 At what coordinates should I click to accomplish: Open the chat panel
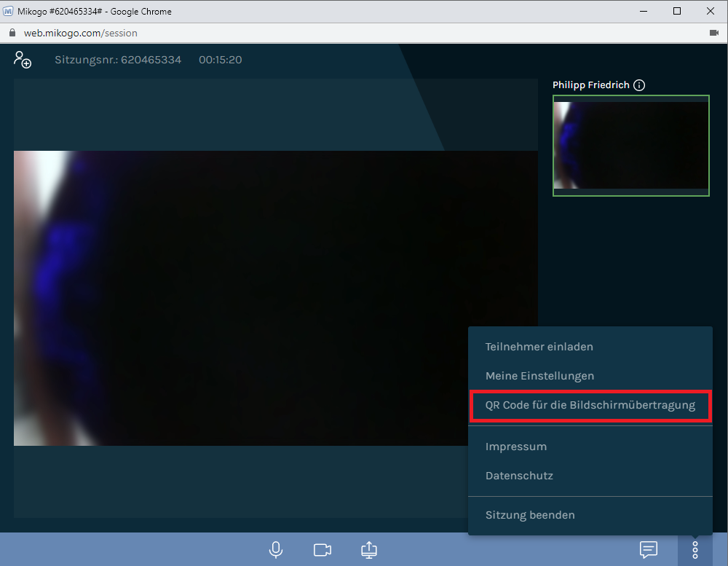click(x=649, y=550)
